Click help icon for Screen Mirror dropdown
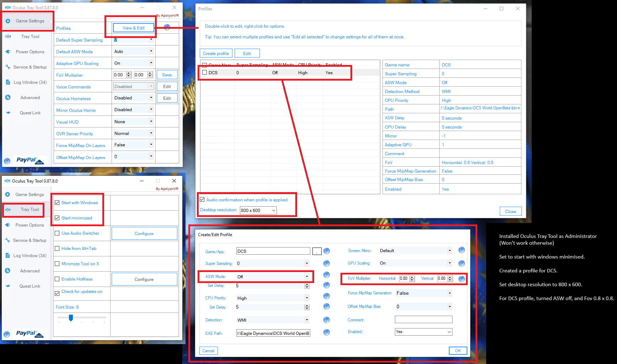617x364 pixels. click(462, 250)
